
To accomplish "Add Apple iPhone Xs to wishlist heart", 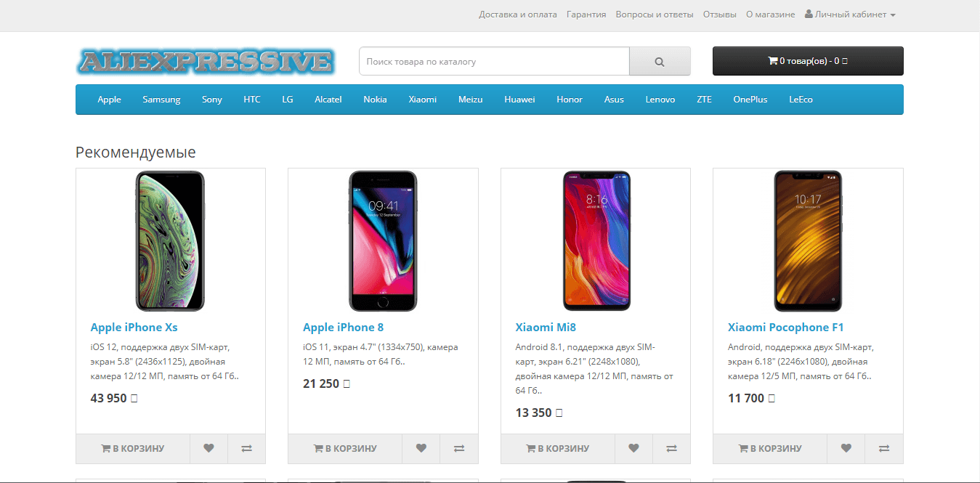I will click(208, 448).
